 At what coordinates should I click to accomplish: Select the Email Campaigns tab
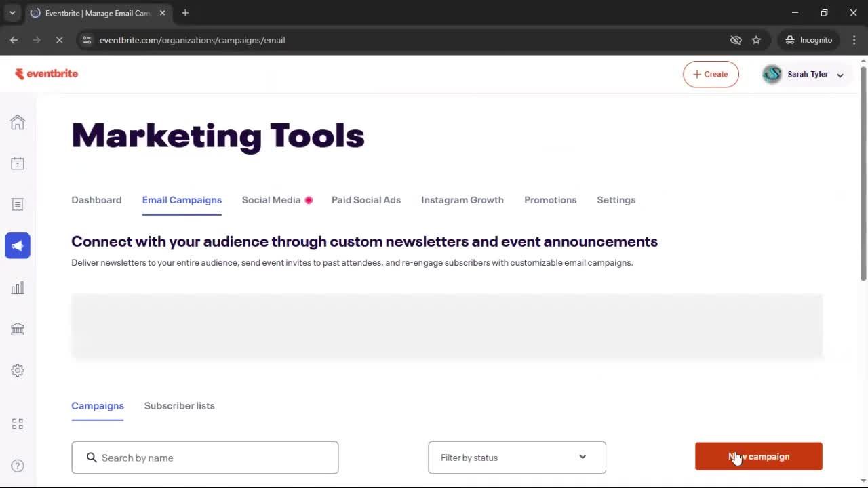[x=182, y=200]
